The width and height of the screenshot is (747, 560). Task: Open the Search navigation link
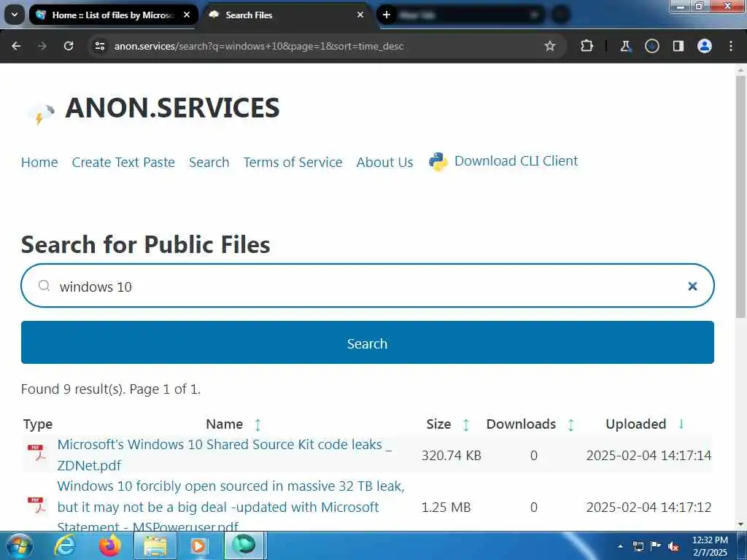click(209, 163)
